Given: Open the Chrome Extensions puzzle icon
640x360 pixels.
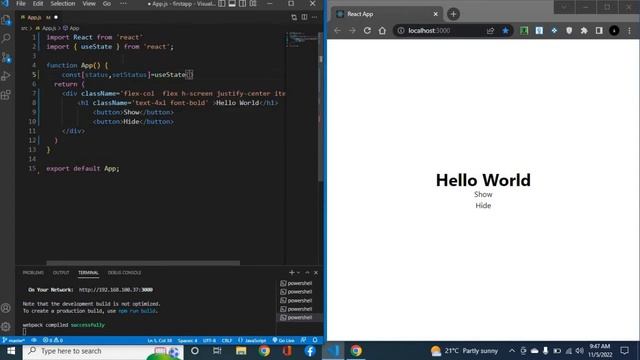Looking at the screenshot, I should point(584,31).
